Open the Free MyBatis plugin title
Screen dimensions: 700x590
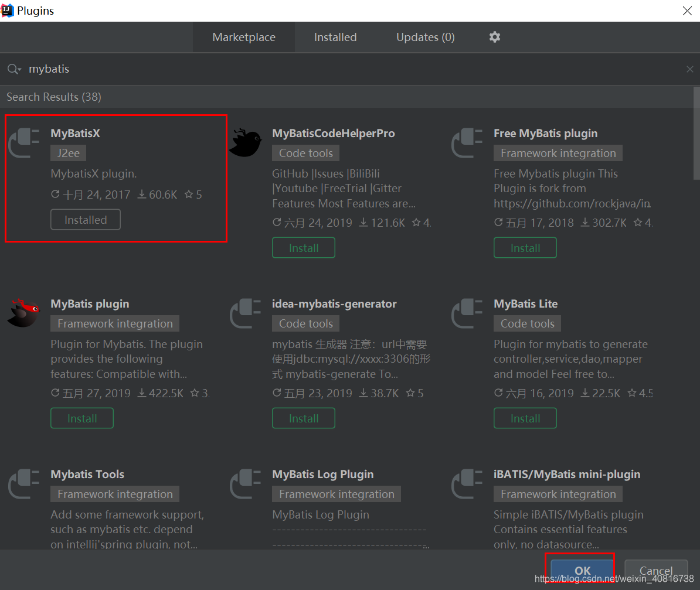(546, 133)
